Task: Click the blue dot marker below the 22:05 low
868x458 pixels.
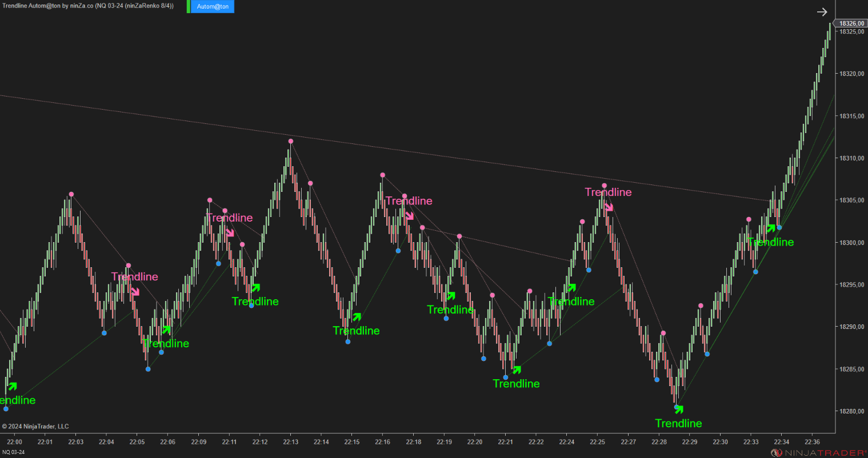Action: pyautogui.click(x=148, y=368)
